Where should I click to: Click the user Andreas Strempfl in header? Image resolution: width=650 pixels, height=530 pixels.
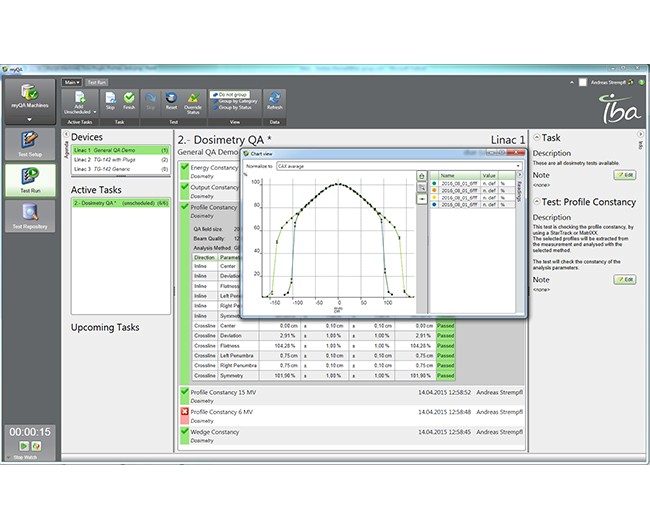click(608, 82)
